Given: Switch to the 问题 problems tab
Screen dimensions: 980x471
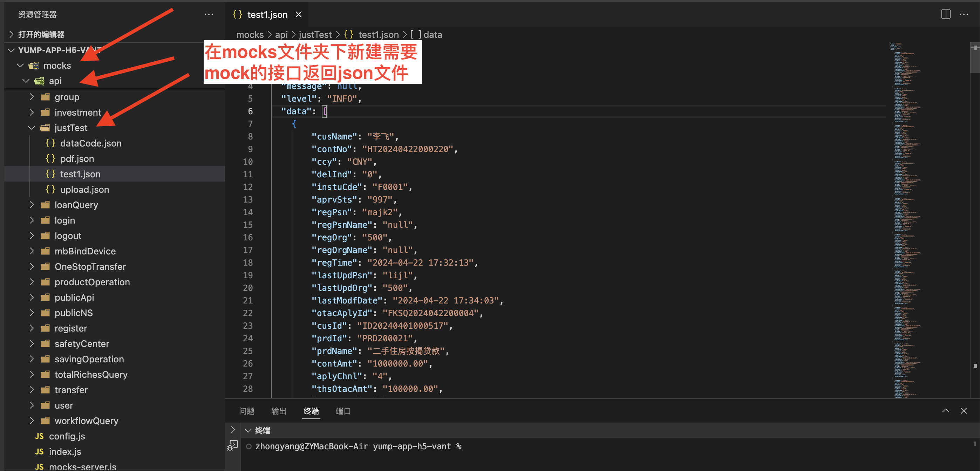Looking at the screenshot, I should click(246, 411).
